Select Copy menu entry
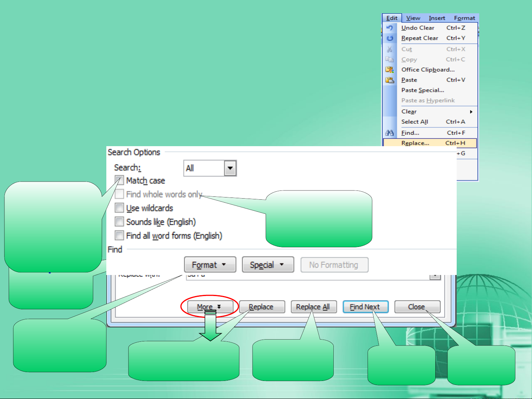The width and height of the screenshot is (532, 399). coord(430,59)
